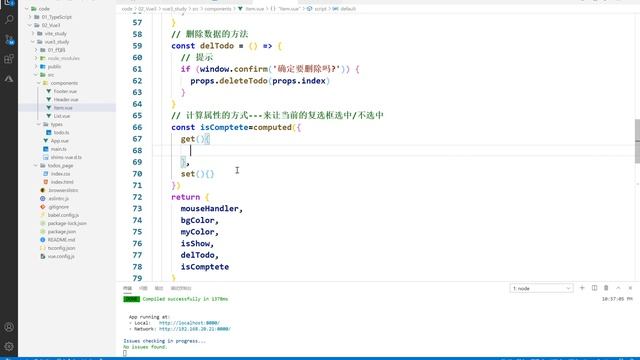
Task: Open the Azure view icon
Action: (9, 78)
